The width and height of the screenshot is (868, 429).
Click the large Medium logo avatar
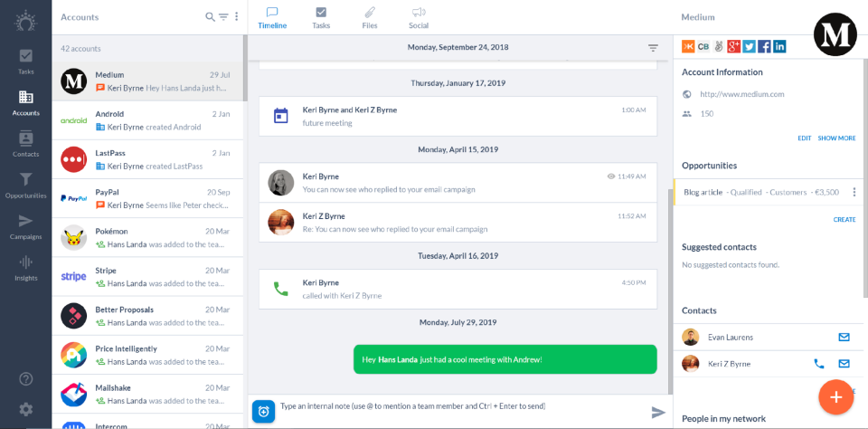tap(835, 34)
